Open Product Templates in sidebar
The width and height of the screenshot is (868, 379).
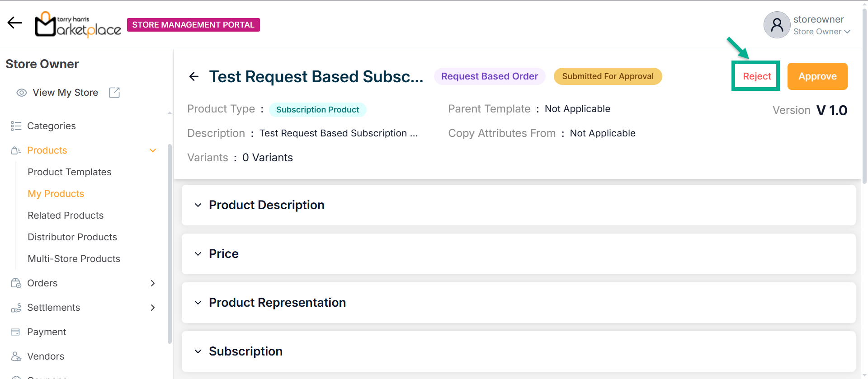(x=69, y=172)
